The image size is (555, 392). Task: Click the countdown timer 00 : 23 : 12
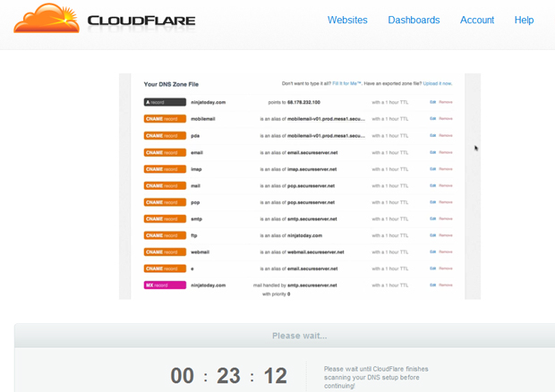228,375
